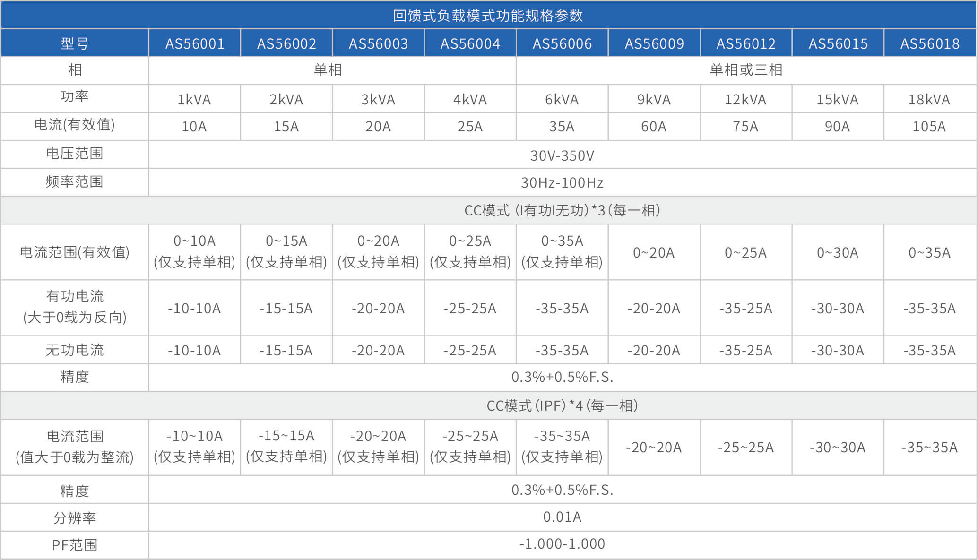978x560 pixels.
Task: Click the 频率范围 row label
Action: point(75,182)
